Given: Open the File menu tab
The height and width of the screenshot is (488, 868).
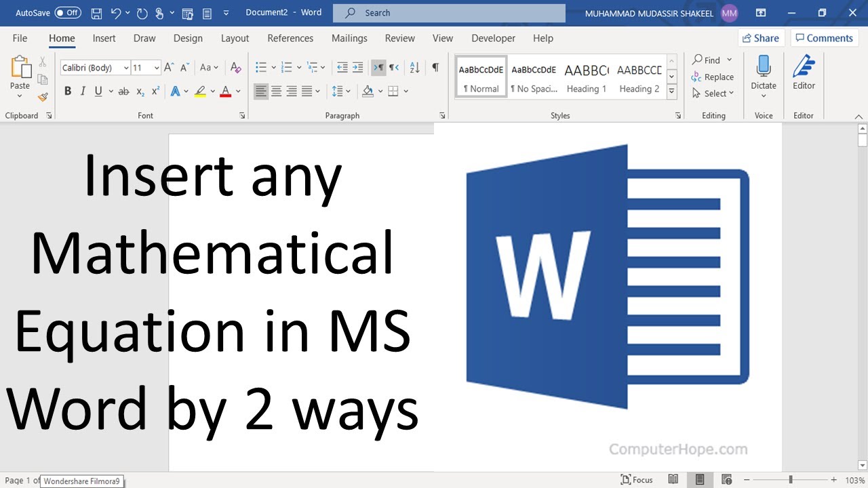Looking at the screenshot, I should (x=20, y=39).
